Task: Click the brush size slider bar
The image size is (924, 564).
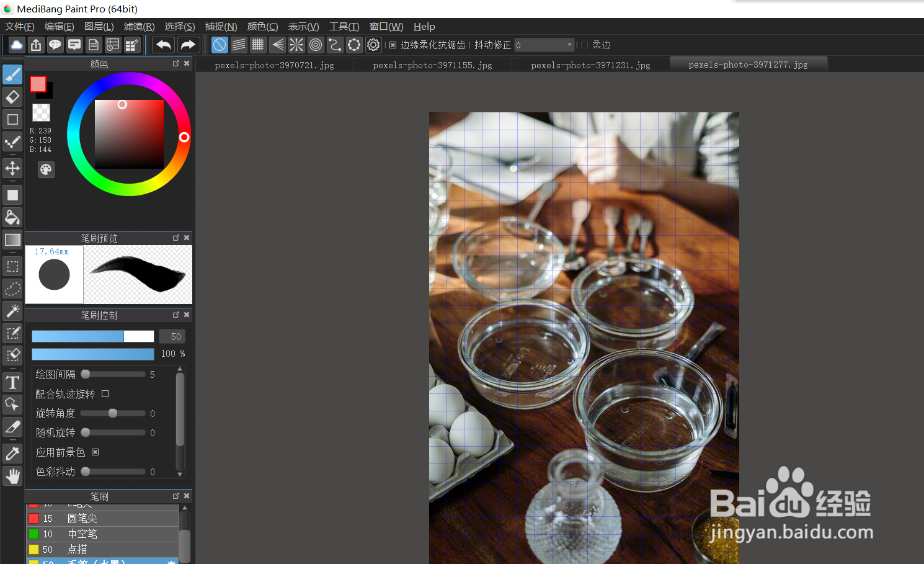Action: tap(93, 336)
